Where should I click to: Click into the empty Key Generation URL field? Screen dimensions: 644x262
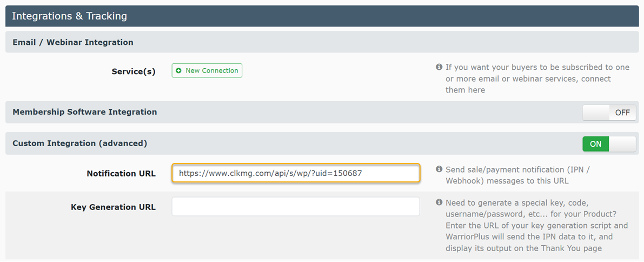[295, 207]
